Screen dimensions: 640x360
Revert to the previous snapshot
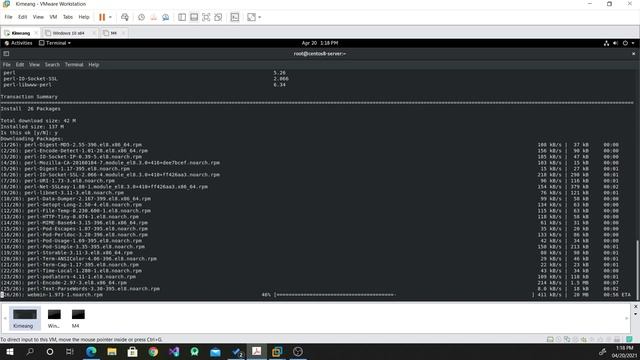tap(153, 17)
